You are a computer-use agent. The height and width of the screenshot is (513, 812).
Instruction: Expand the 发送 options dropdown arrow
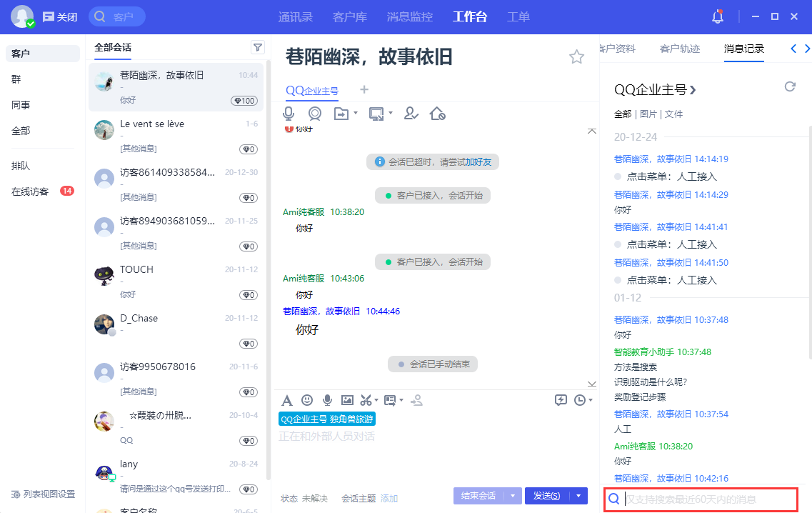(578, 496)
